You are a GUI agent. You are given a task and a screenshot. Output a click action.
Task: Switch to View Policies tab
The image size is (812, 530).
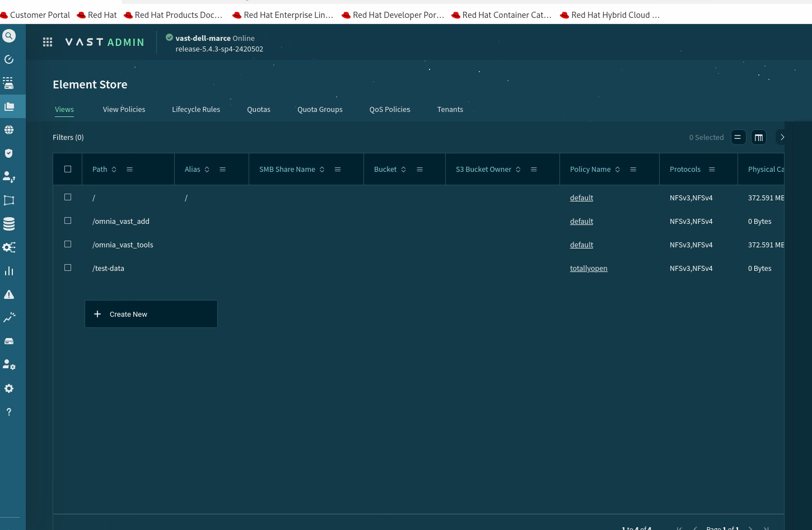124,110
